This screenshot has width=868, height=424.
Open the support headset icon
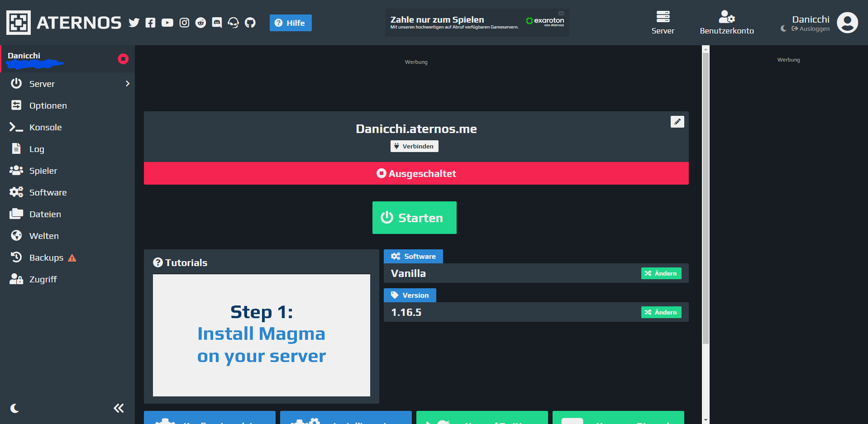pyautogui.click(x=234, y=23)
